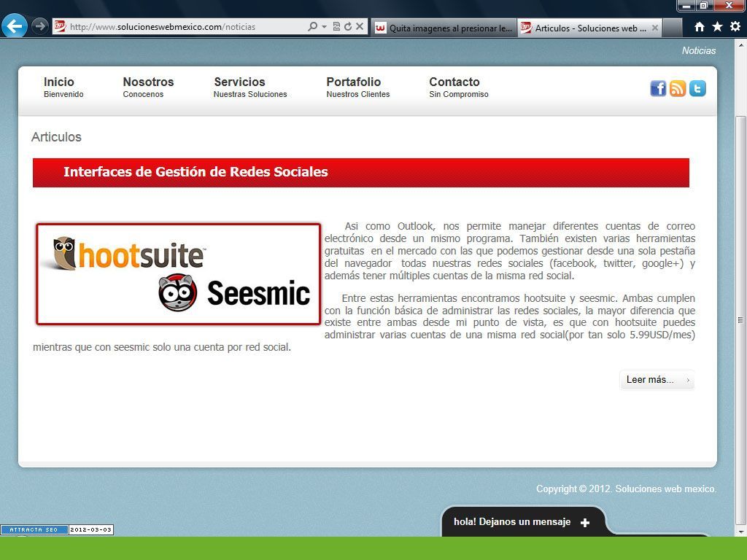The image size is (747, 560).
Task: Open a new tab with the blank tab button
Action: 672,28
